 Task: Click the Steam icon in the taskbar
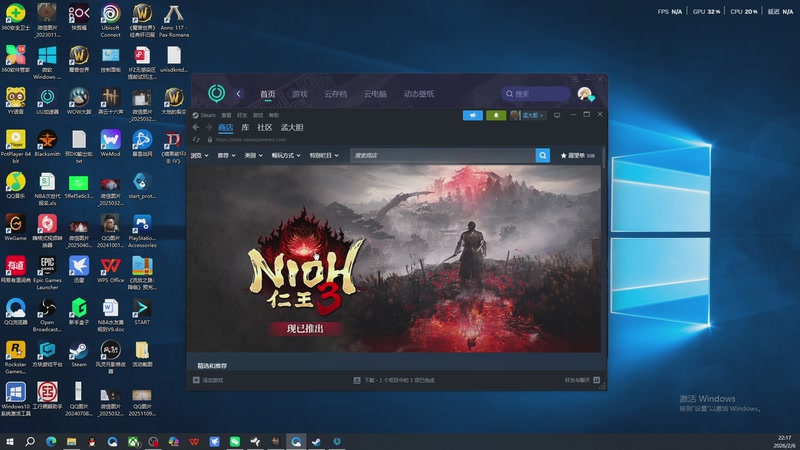[x=316, y=441]
